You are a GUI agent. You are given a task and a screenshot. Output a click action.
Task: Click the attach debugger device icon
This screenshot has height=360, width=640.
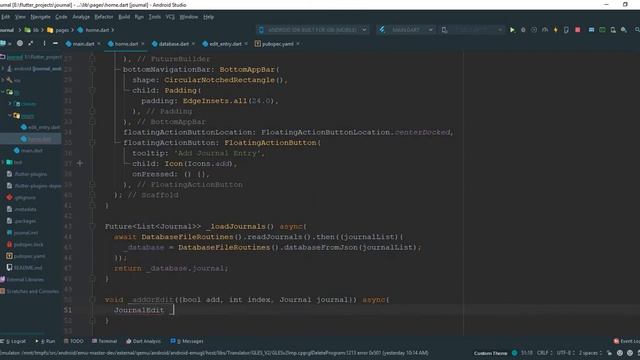pos(566,30)
